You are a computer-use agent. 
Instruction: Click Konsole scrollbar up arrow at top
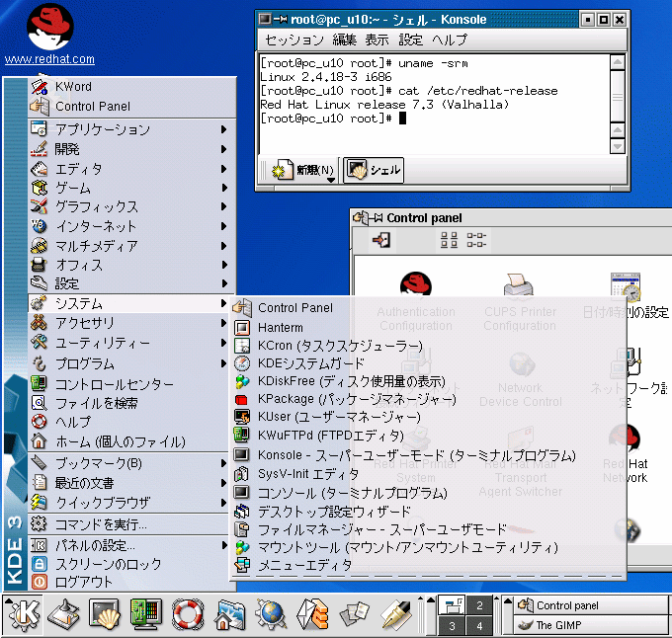tap(617, 62)
